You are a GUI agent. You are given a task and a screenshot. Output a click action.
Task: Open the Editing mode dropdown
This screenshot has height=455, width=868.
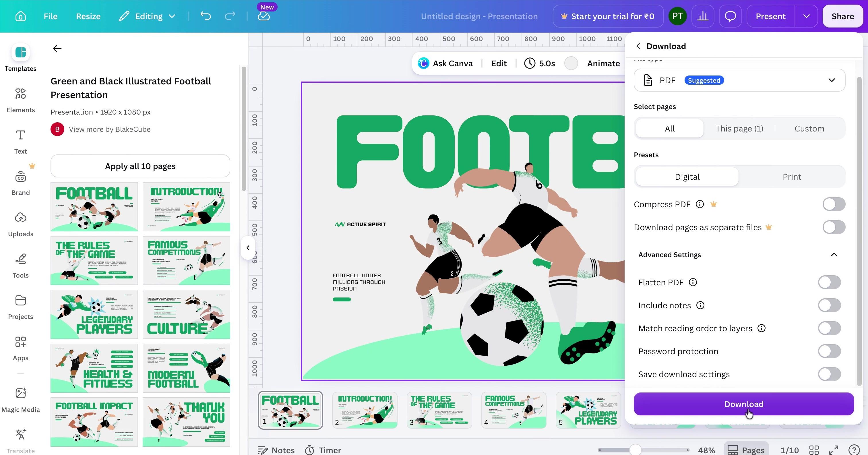pyautogui.click(x=148, y=16)
